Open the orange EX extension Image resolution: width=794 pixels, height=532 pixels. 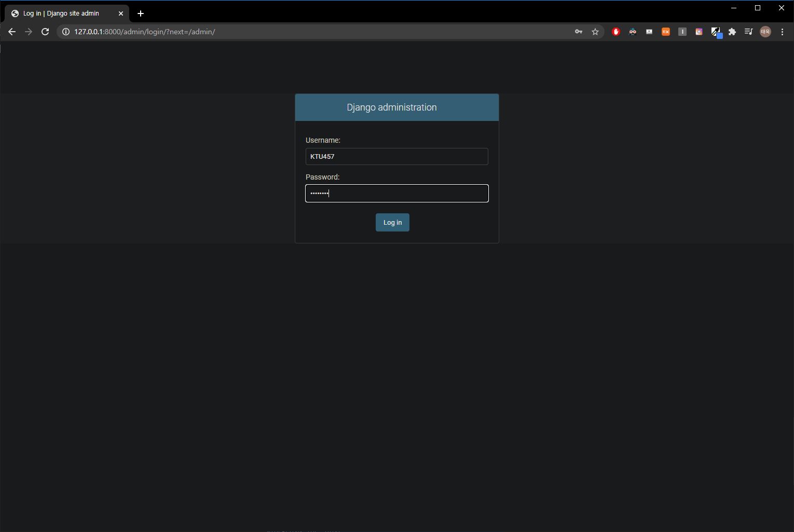(666, 32)
